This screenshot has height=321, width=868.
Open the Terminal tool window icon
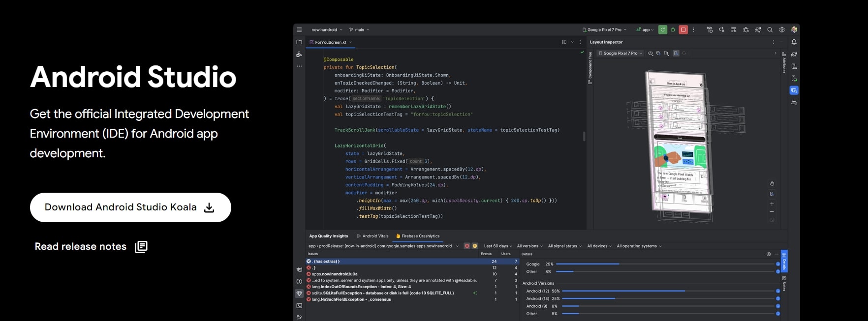299,305
